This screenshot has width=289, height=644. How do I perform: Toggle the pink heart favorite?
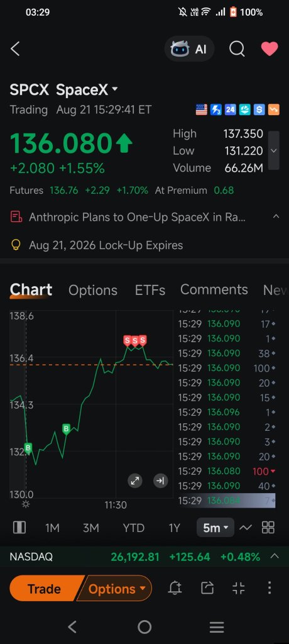(x=270, y=48)
